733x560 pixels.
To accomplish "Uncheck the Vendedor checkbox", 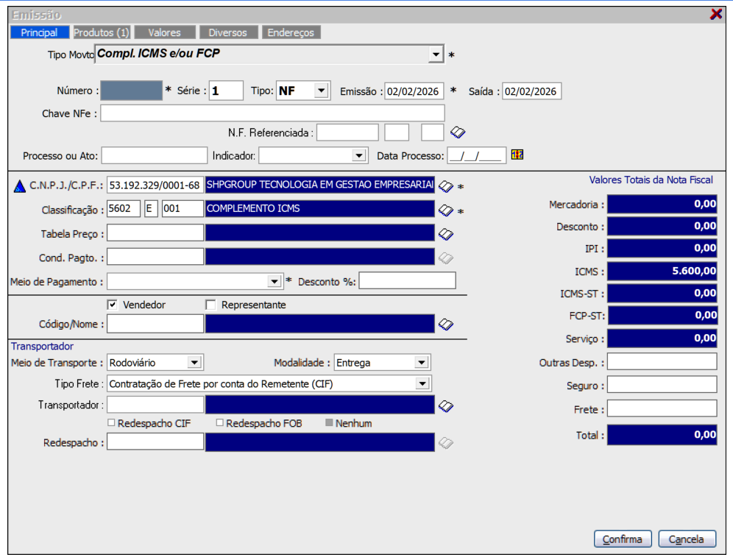I will 113,305.
